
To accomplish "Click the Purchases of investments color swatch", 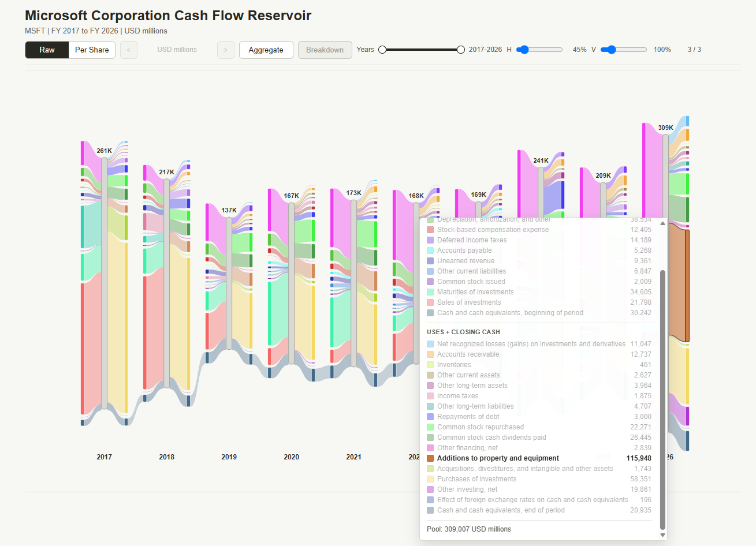I will coord(430,479).
